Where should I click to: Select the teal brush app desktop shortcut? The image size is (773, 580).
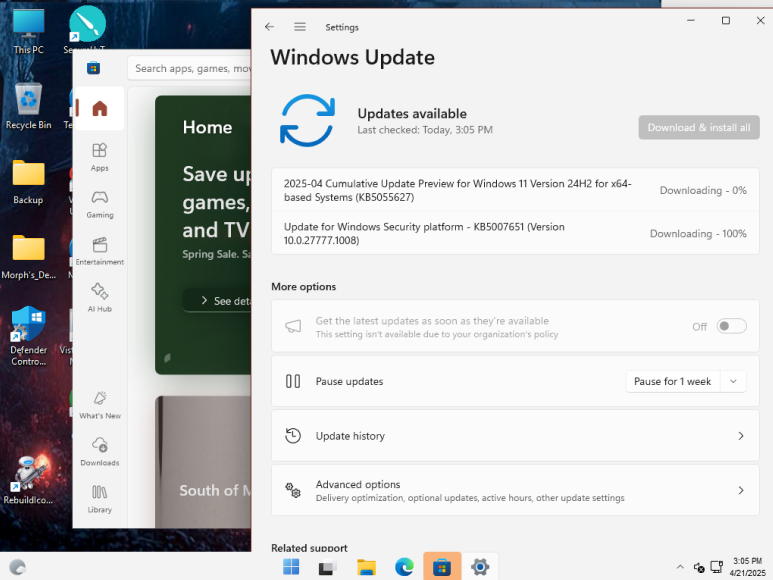87,25
